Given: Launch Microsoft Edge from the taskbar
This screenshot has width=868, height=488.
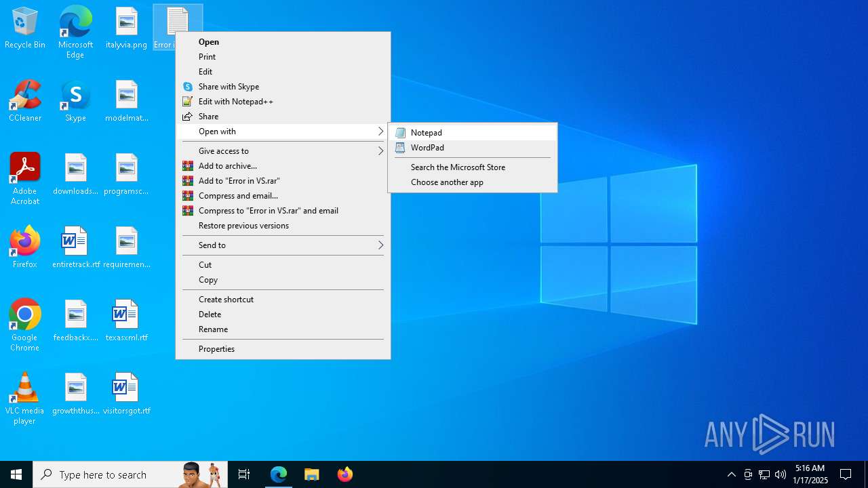Looking at the screenshot, I should click(x=279, y=474).
